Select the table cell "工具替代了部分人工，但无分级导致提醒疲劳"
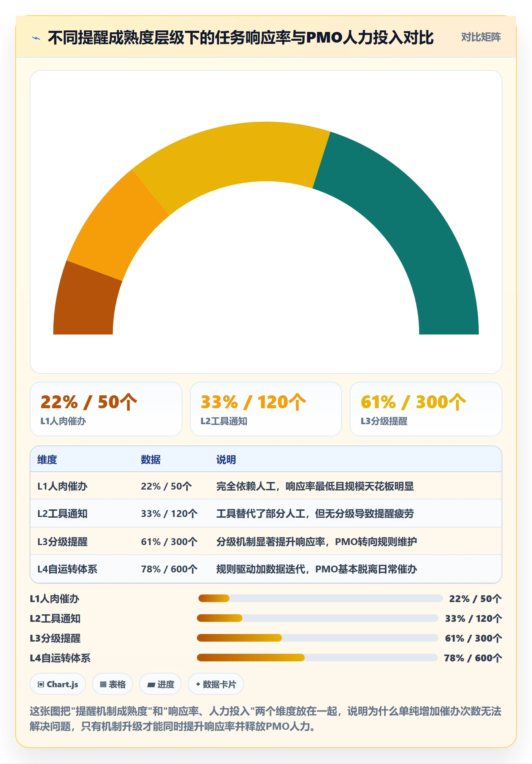 tap(315, 514)
